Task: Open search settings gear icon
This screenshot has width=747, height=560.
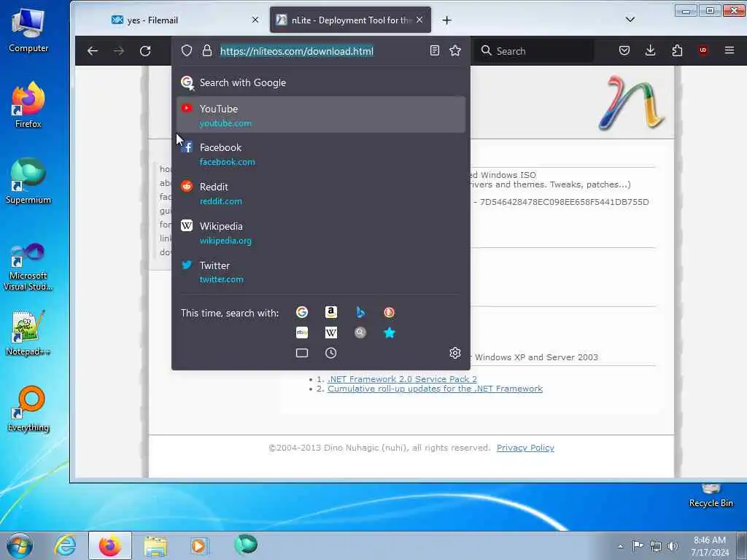Action: coord(455,353)
